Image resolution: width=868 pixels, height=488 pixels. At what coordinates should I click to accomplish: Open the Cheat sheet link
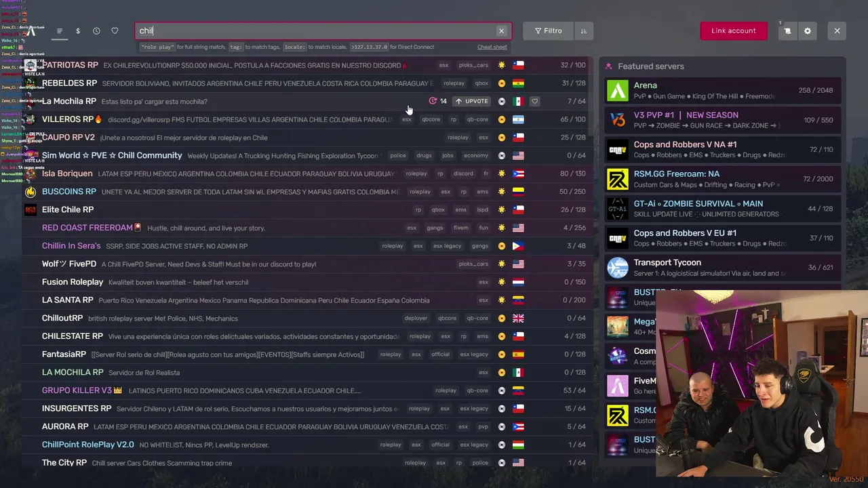[x=492, y=47]
